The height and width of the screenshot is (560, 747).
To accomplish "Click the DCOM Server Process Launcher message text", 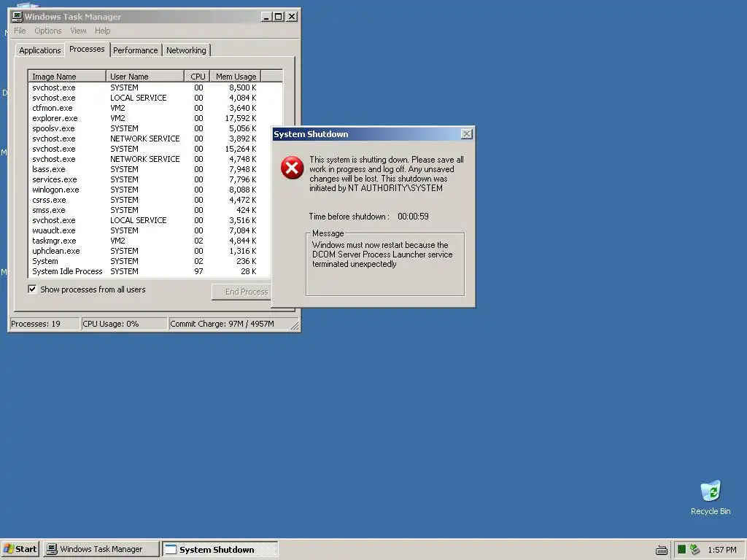I will [x=382, y=254].
